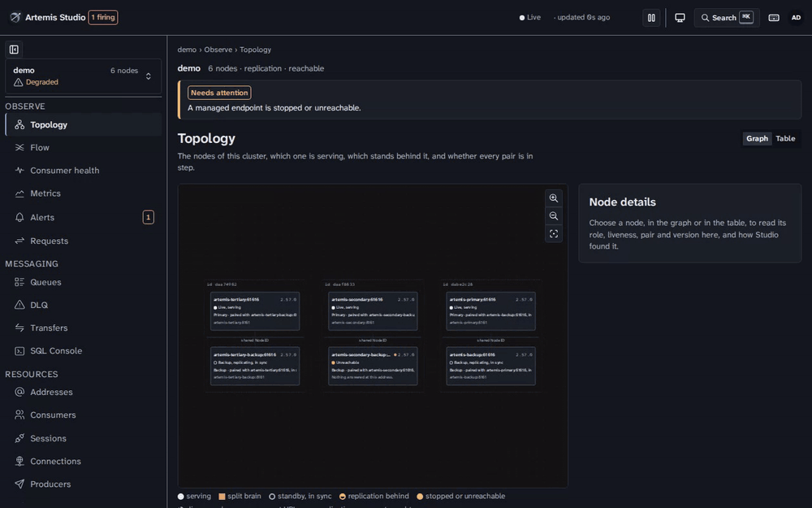Click the alerts count badge "1" in sidebar

(x=148, y=217)
